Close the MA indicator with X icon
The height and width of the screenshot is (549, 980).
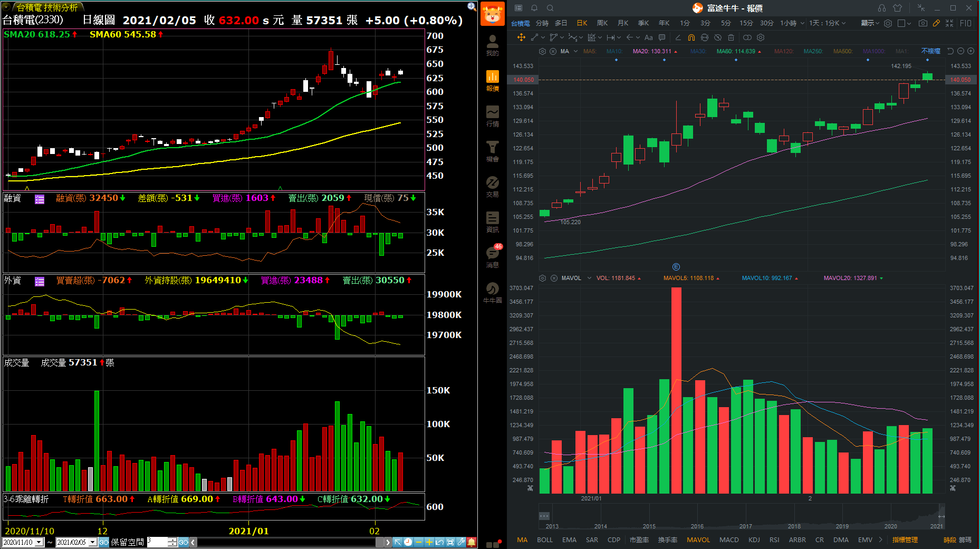pos(553,51)
